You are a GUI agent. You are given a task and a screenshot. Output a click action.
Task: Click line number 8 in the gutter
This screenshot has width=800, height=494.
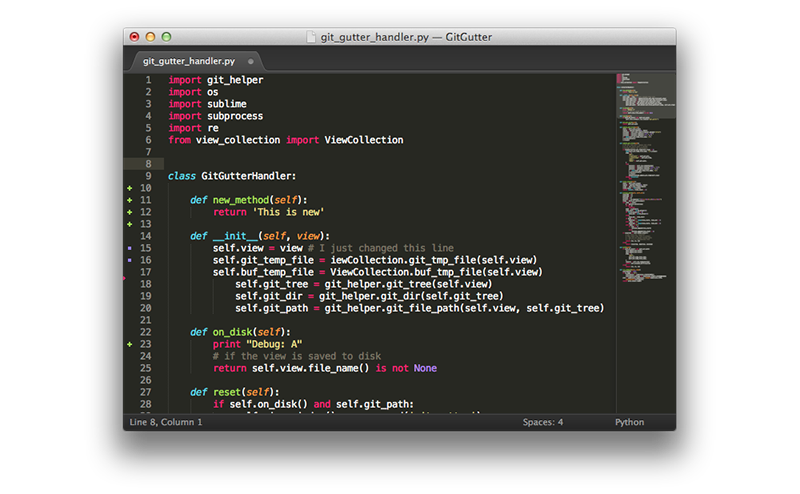click(148, 164)
